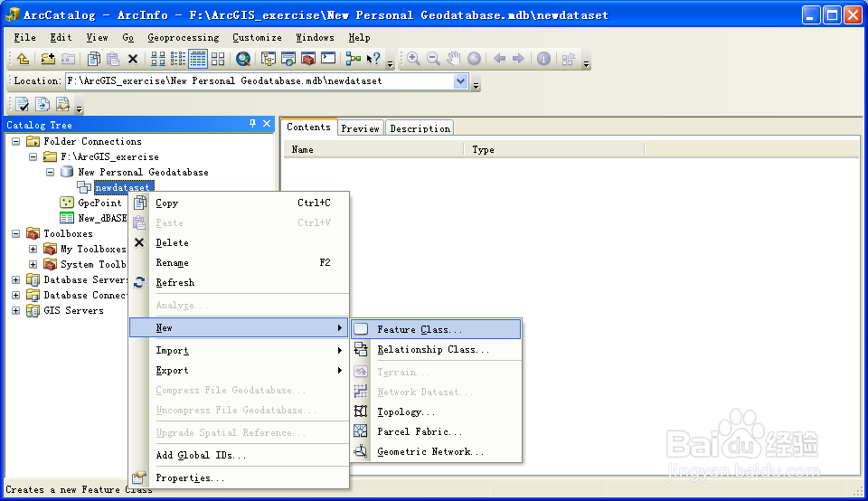Collapse the Folder Connections node
This screenshot has width=868, height=501.
pos(16,142)
